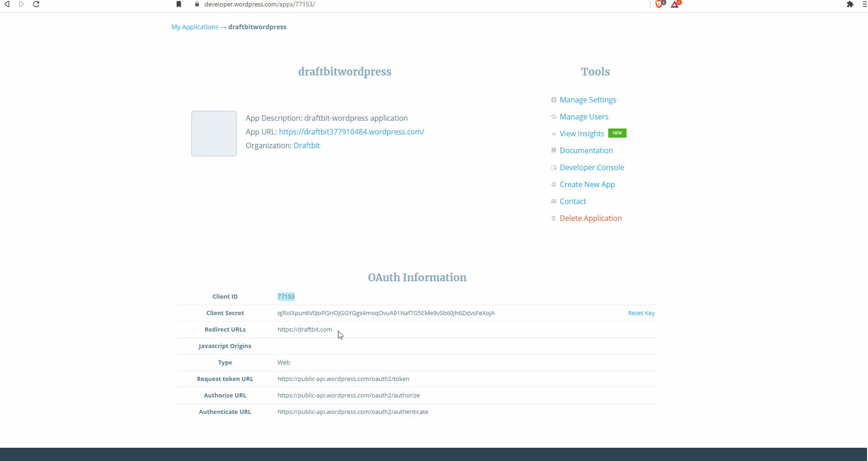Reload the page with refresh icon
868x461 pixels.
click(36, 4)
